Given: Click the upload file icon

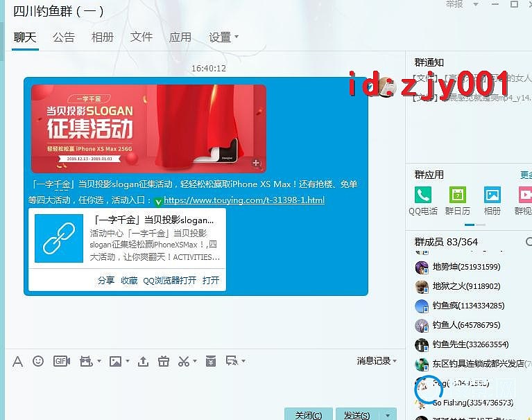Looking at the screenshot, I should [143, 361].
